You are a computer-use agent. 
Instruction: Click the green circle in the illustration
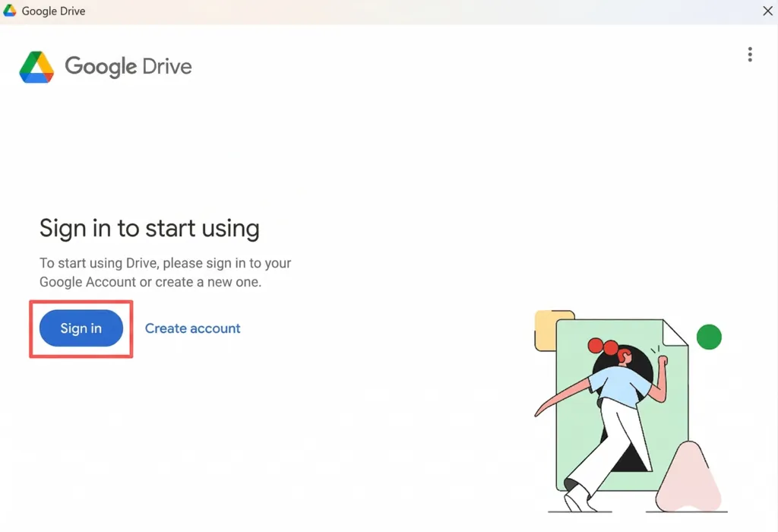click(x=709, y=336)
